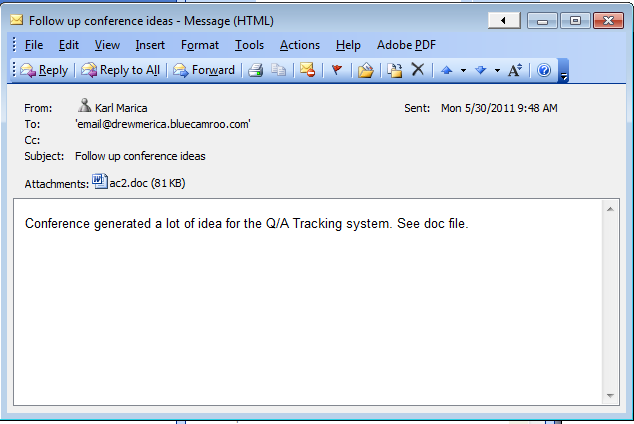The image size is (634, 424).
Task: Click the Move to Folder icon
Action: tap(366, 70)
